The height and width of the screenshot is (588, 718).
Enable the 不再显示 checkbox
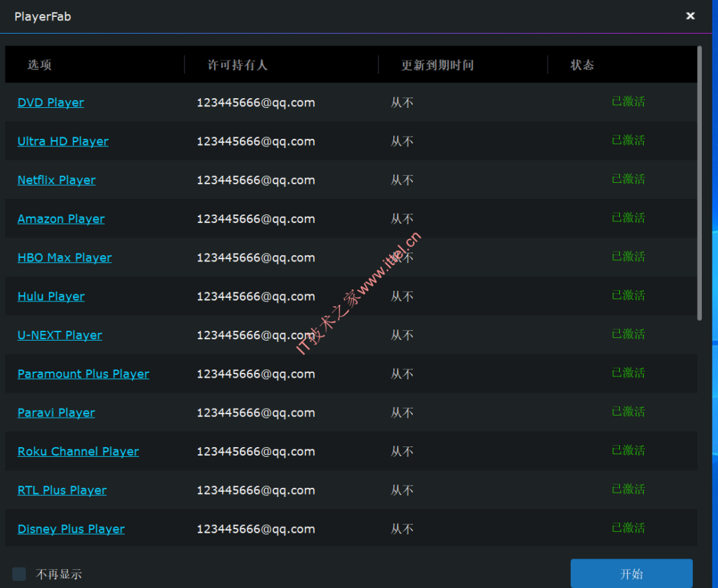point(18,573)
